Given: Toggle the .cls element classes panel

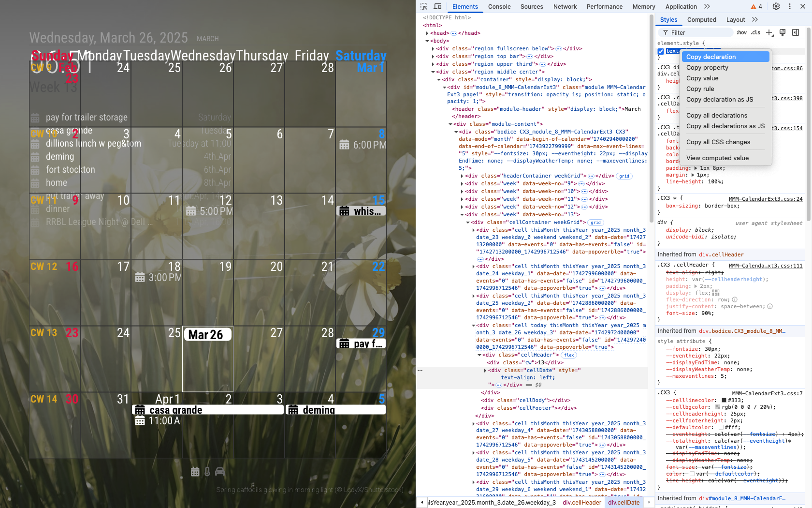Looking at the screenshot, I should pyautogui.click(x=755, y=32).
